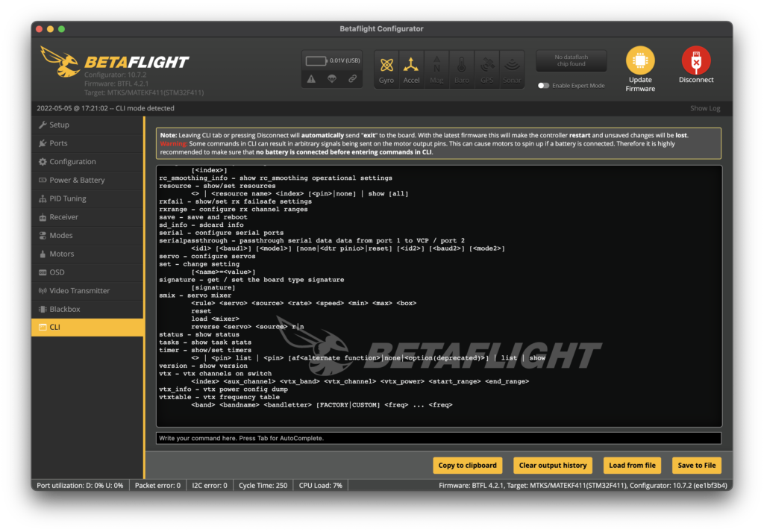Click the firmware version text in status bar
The height and width of the screenshot is (532, 764).
point(583,485)
